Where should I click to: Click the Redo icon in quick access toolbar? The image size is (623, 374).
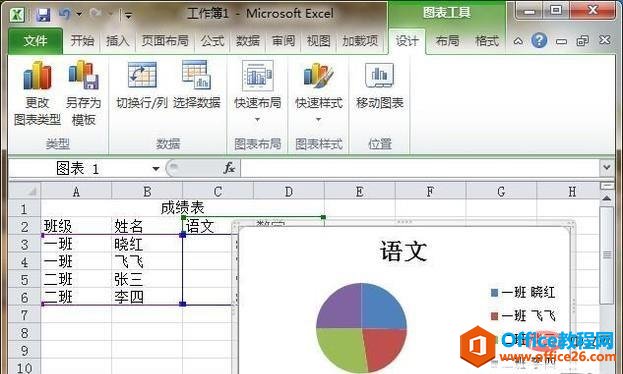click(x=95, y=14)
